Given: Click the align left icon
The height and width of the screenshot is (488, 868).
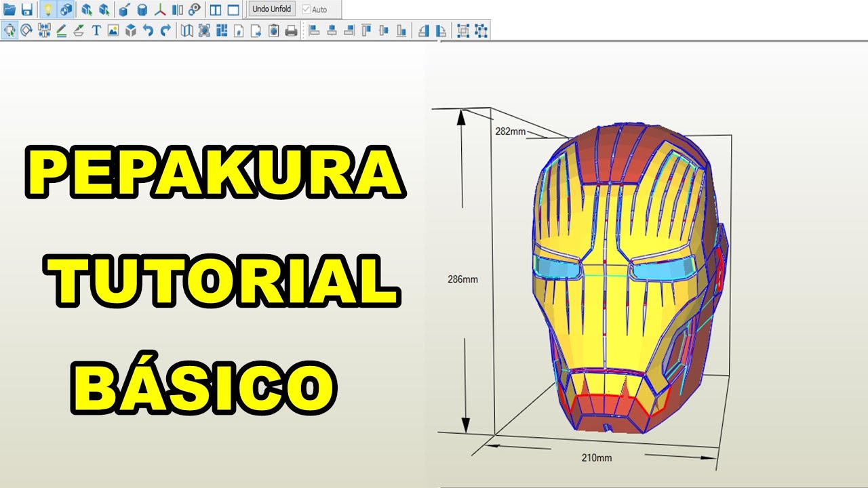Looking at the screenshot, I should pyautogui.click(x=313, y=30).
